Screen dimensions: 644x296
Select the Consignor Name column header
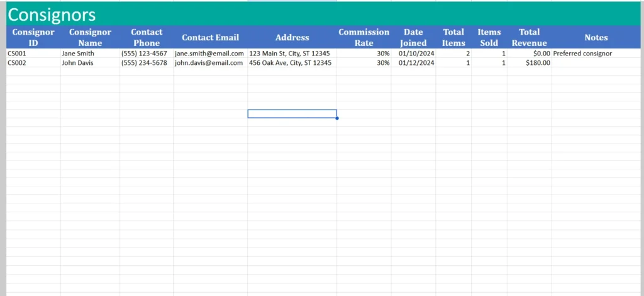(90, 37)
